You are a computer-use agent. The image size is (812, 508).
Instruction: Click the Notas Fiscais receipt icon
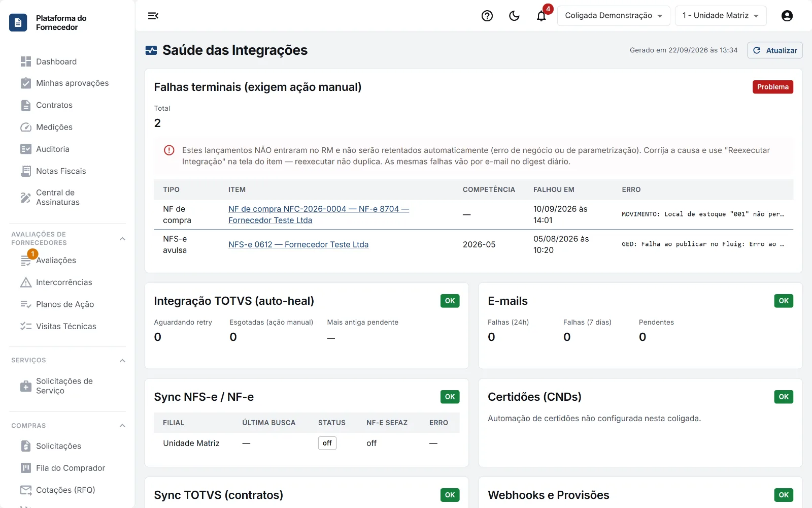(26, 171)
